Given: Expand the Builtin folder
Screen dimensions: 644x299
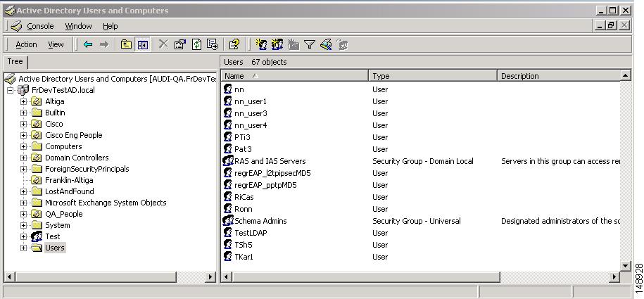Looking at the screenshot, I should (23, 113).
